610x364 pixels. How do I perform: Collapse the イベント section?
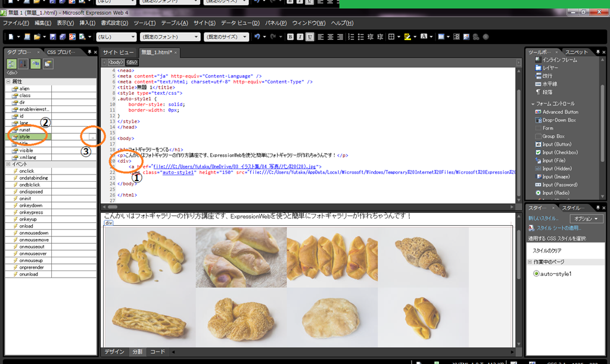click(8, 164)
